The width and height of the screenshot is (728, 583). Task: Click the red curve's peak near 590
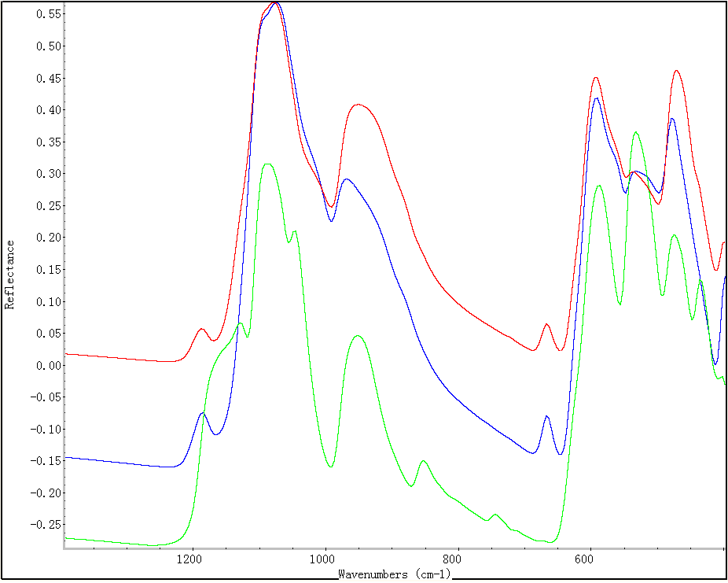click(x=596, y=77)
